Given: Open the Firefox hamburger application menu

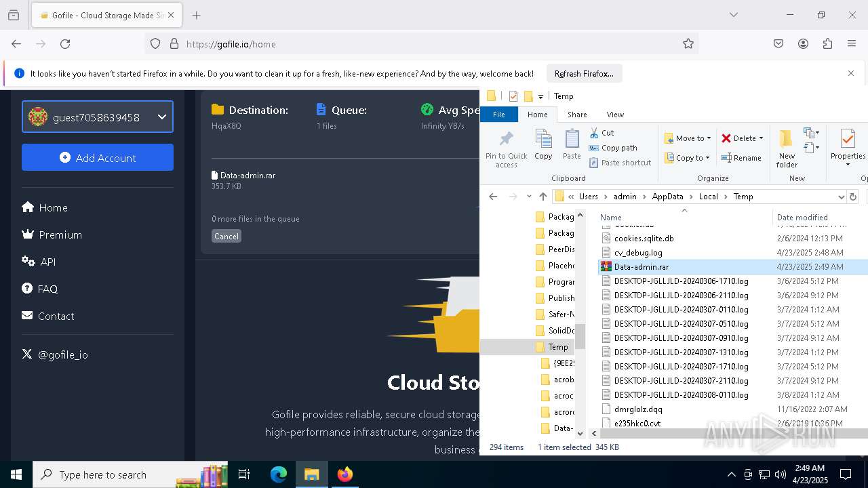Looking at the screenshot, I should pos(852,44).
